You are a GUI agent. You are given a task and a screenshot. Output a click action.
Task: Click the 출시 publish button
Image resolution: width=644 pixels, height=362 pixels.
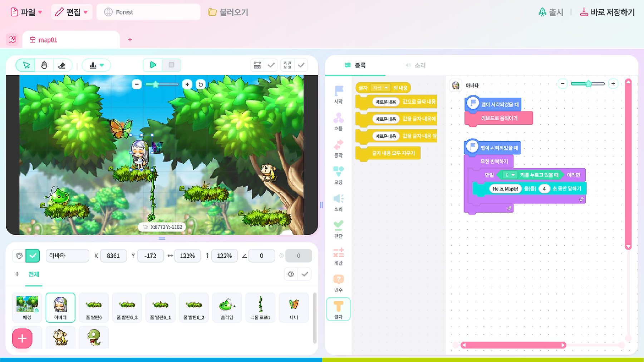click(x=551, y=12)
